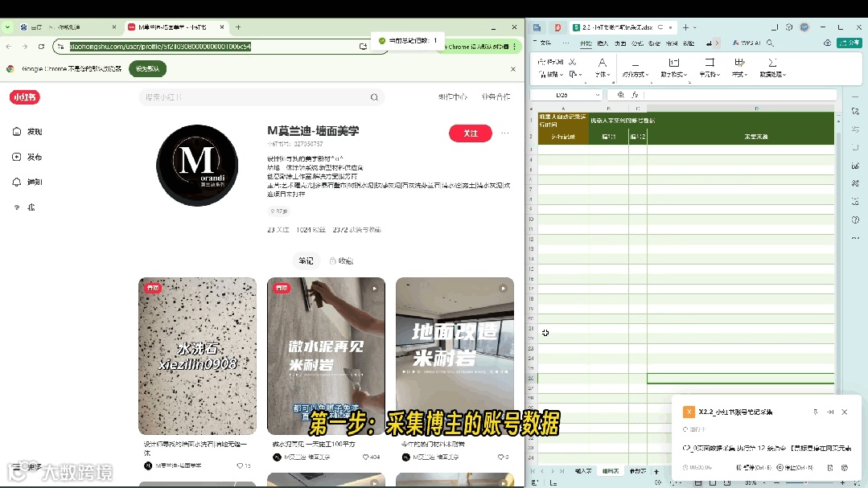
Task: Open the 地面改造米耐岩 video thumbnail
Action: tap(455, 356)
